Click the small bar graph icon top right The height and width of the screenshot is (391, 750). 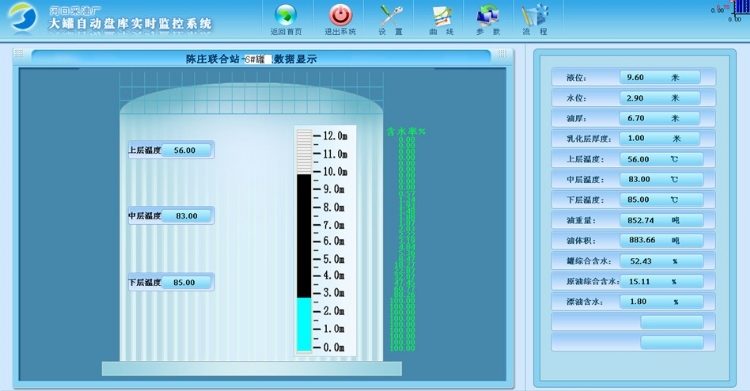click(741, 9)
